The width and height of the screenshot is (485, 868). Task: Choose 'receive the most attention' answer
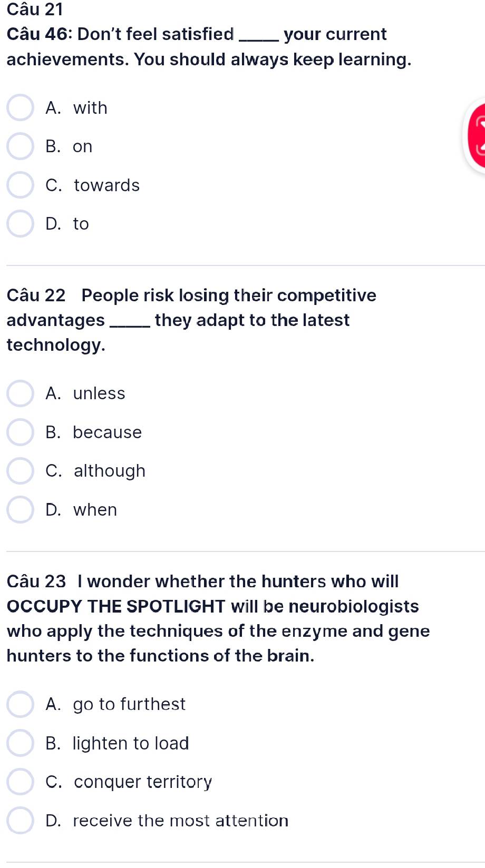coord(20,821)
